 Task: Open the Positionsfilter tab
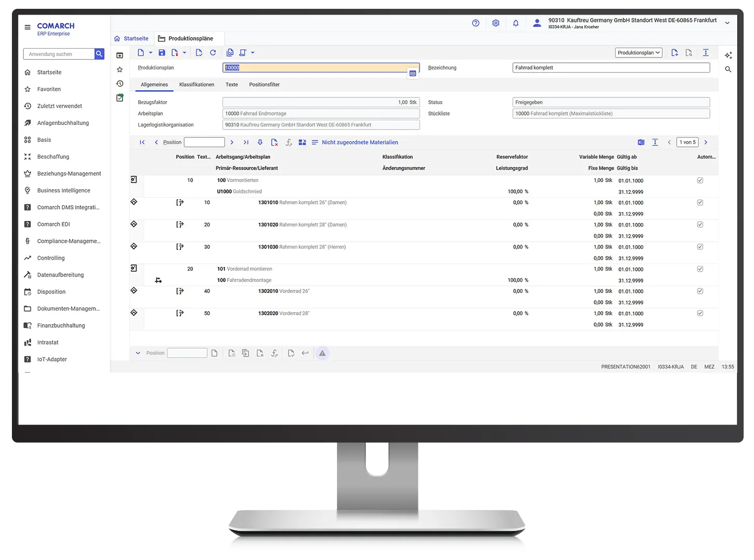click(264, 85)
